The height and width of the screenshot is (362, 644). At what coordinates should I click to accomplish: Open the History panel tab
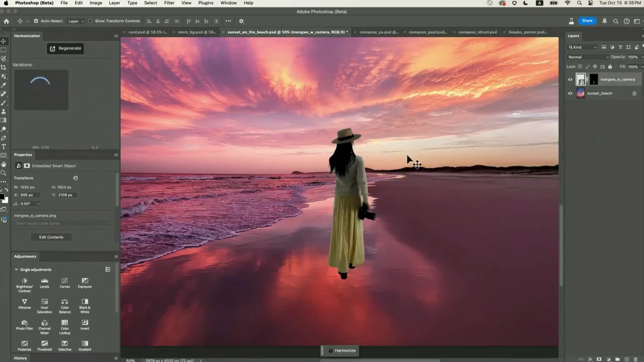click(x=21, y=358)
